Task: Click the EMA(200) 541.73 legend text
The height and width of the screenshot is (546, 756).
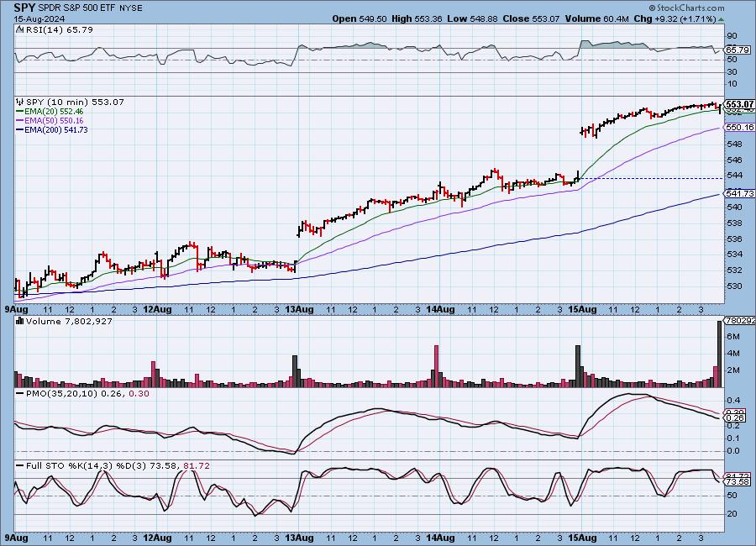Action: 56,129
